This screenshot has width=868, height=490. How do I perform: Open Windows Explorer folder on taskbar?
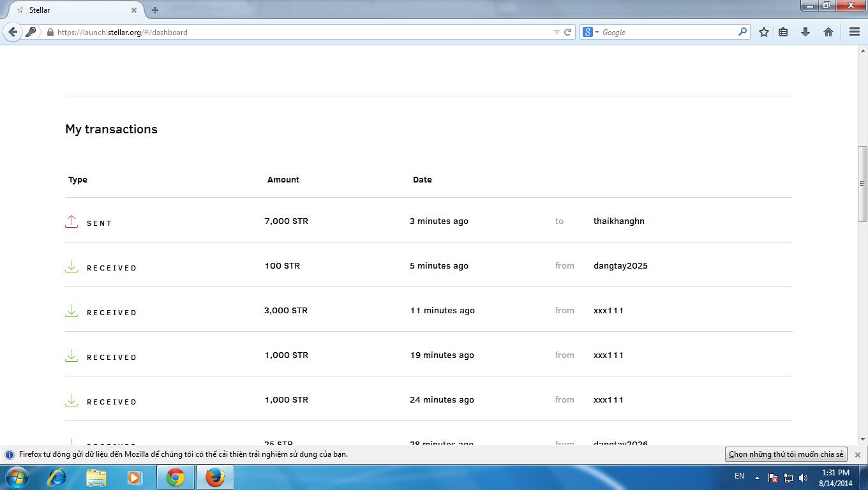tap(96, 477)
